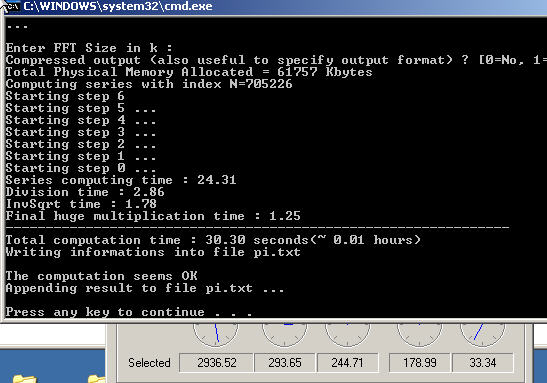This screenshot has height=383, width=547.
Task: Click 'InvSqrt time : 1.78' line
Action: tap(81, 204)
